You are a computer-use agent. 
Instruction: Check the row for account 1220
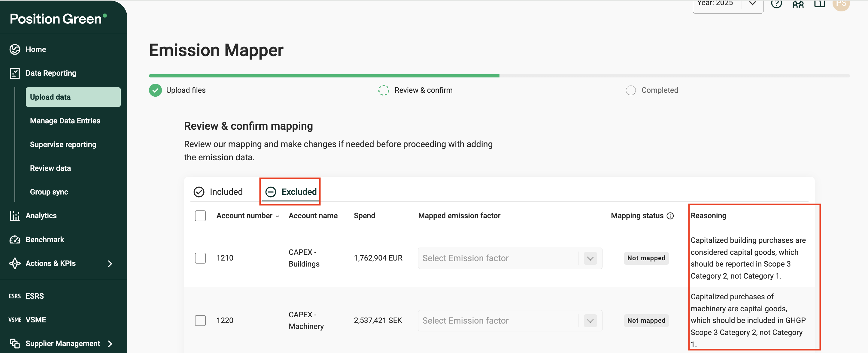pos(200,320)
